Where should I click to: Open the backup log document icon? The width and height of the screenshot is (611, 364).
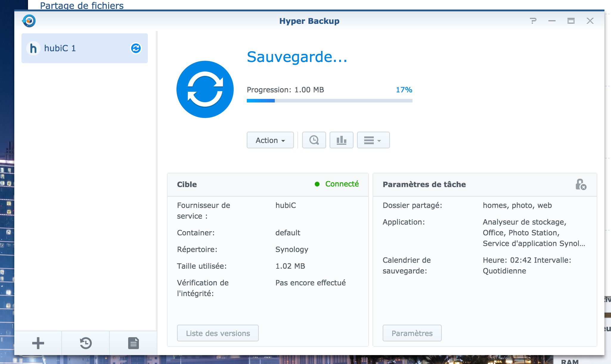[x=134, y=343]
